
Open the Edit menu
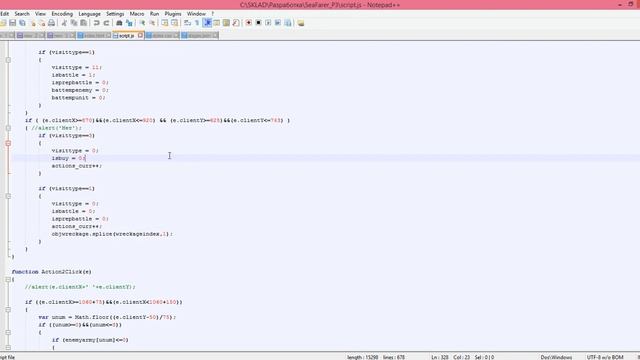click(x=4, y=13)
